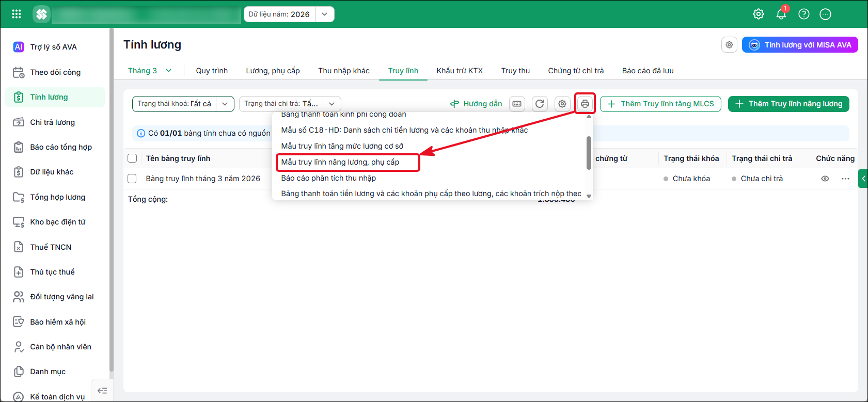Select Báo cáo phân tích thu nhập

(328, 178)
